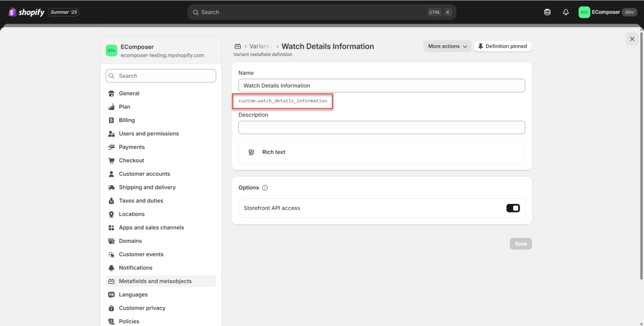Click the Shopify logo
Viewport: 644px width, 326px height.
pyautogui.click(x=26, y=12)
